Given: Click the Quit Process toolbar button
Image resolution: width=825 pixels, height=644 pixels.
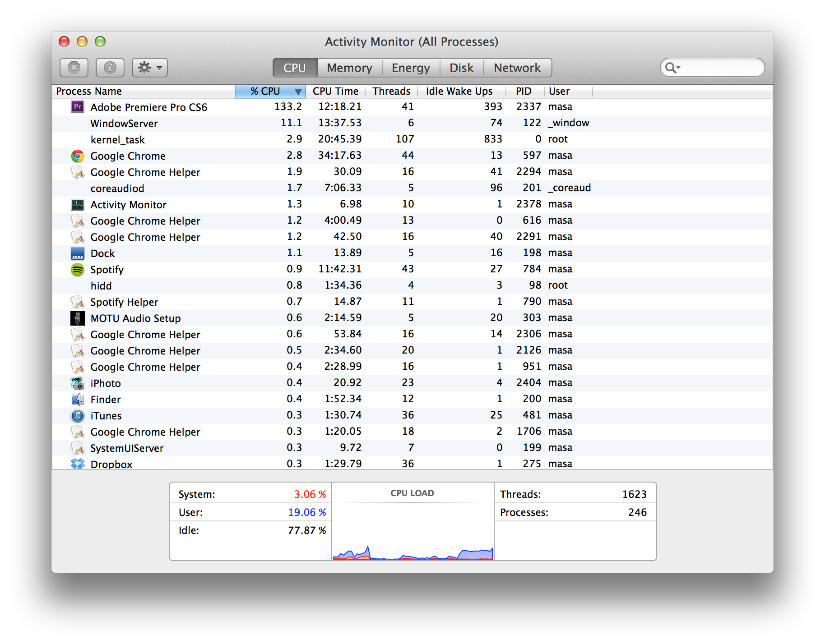Looking at the screenshot, I should tap(74, 68).
